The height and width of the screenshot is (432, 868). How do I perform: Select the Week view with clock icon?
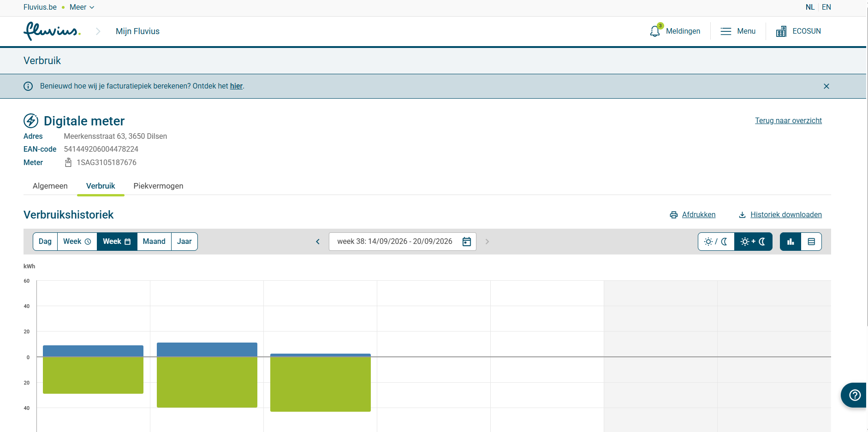[x=77, y=242]
